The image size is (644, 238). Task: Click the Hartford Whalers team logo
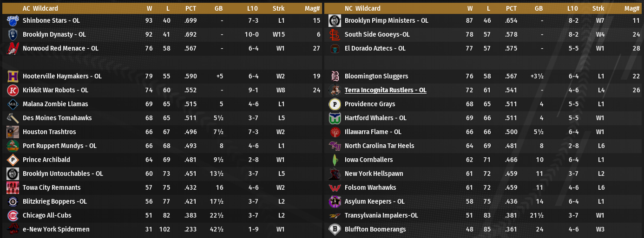click(335, 118)
